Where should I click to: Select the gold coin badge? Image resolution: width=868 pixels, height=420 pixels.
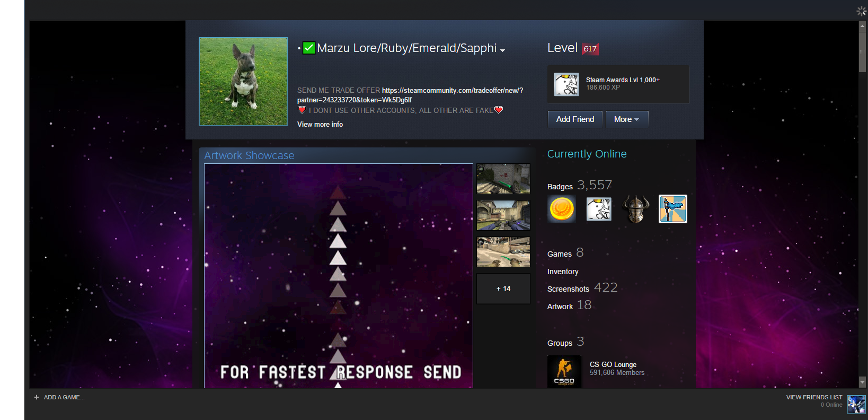(x=562, y=209)
